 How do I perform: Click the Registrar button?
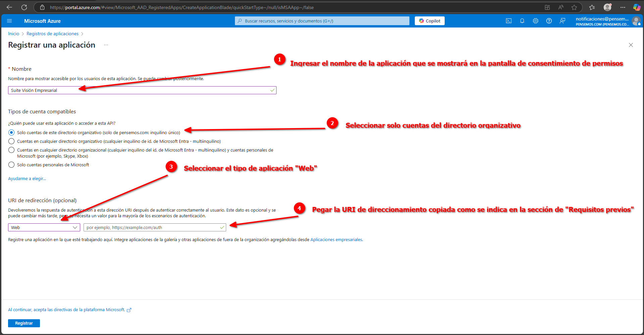[x=24, y=323]
